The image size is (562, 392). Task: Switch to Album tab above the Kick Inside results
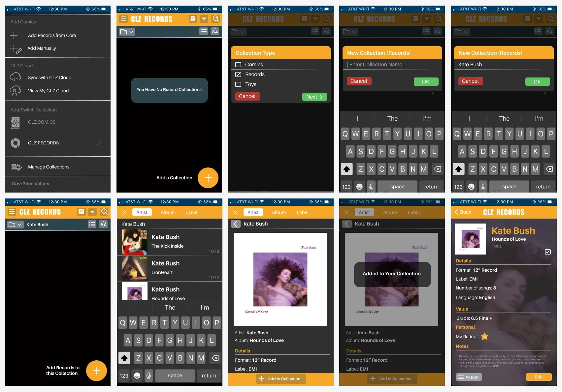coord(168,212)
